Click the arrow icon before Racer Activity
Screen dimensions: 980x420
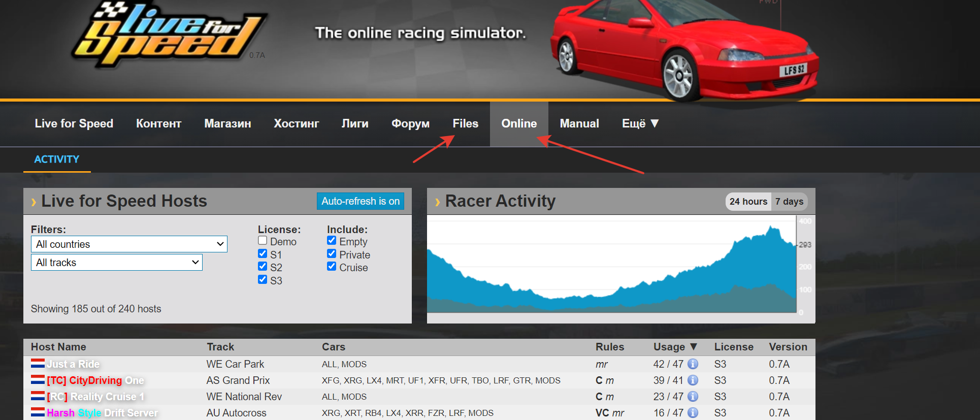pos(438,202)
